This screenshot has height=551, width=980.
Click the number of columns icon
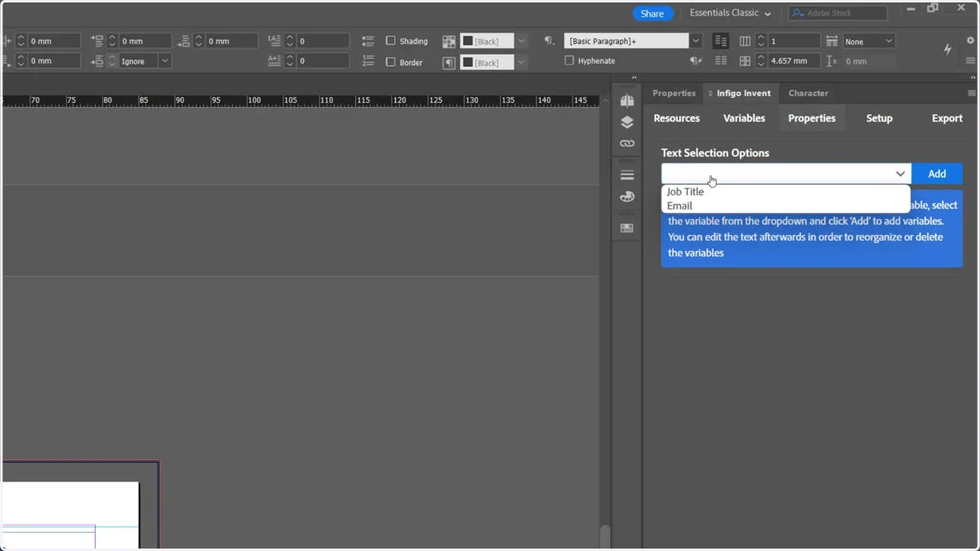[745, 41]
